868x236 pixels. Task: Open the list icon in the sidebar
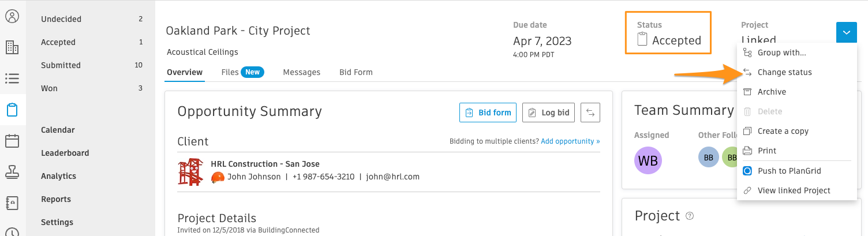(12, 78)
